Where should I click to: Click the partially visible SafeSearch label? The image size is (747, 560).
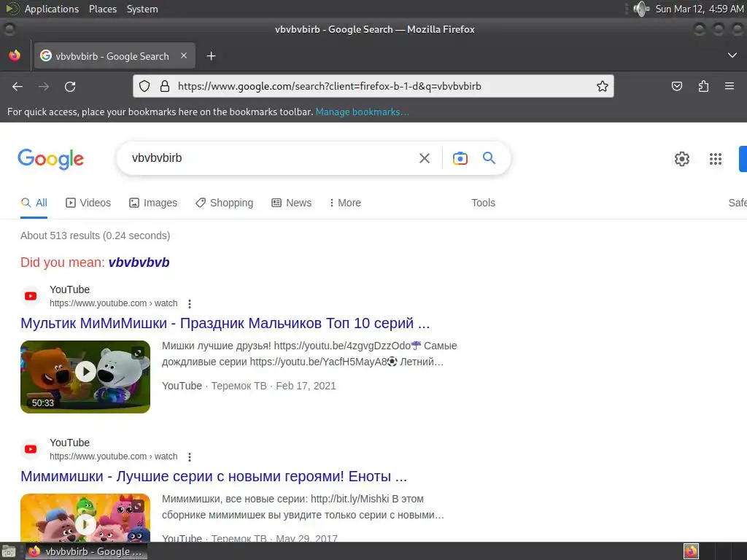[738, 203]
